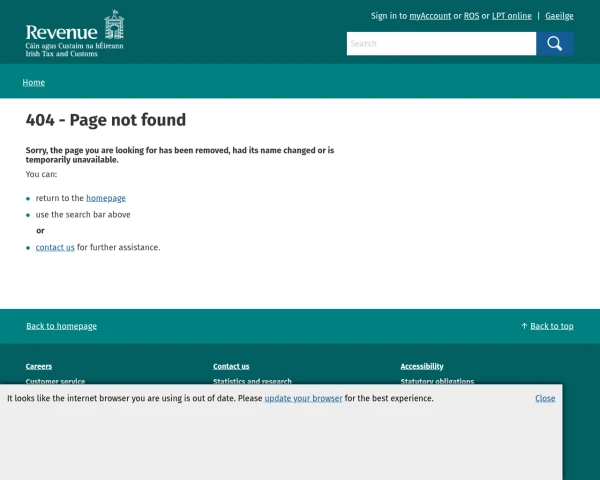Screen dimensions: 600x480
Task: Open the myAccount sign-in link
Action: [430, 16]
